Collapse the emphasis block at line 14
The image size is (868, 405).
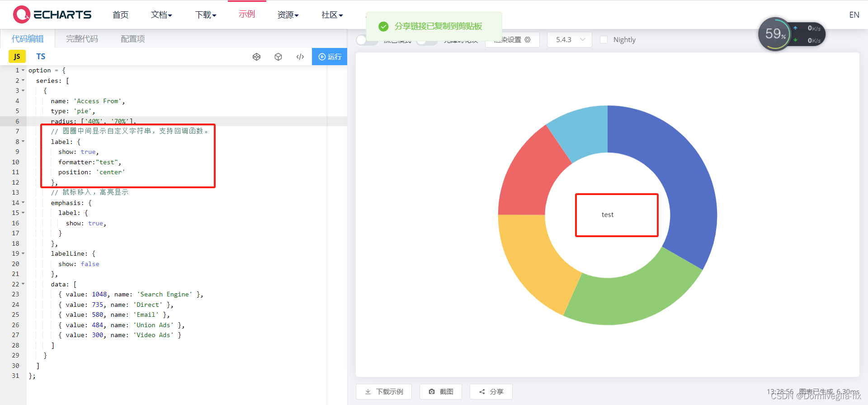[x=23, y=203]
